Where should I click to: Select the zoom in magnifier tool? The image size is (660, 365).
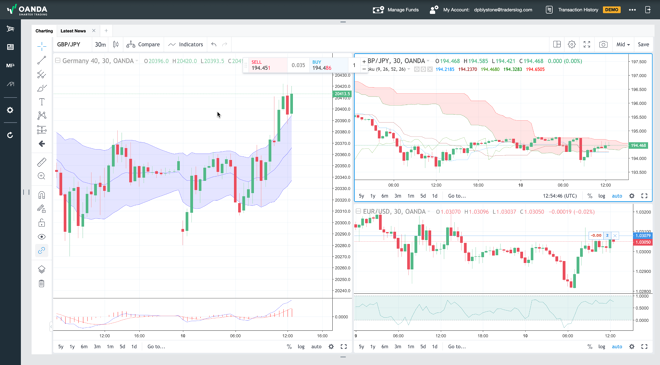tap(41, 176)
